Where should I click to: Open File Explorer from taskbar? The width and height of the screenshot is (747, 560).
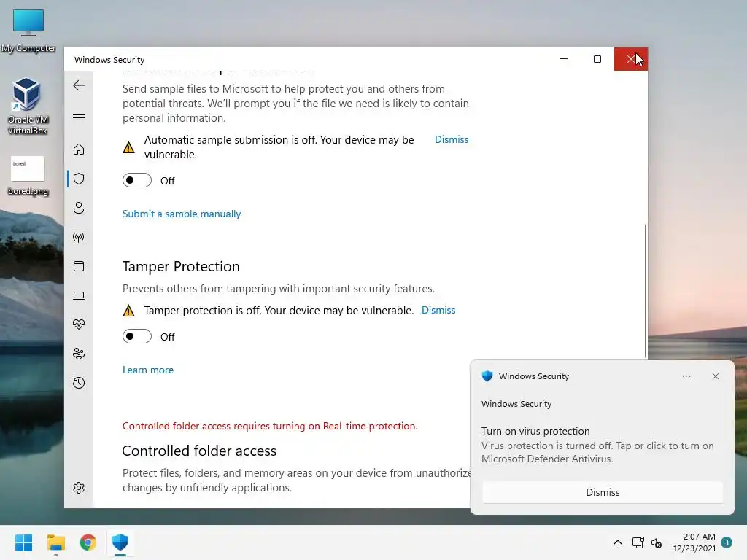tap(55, 542)
